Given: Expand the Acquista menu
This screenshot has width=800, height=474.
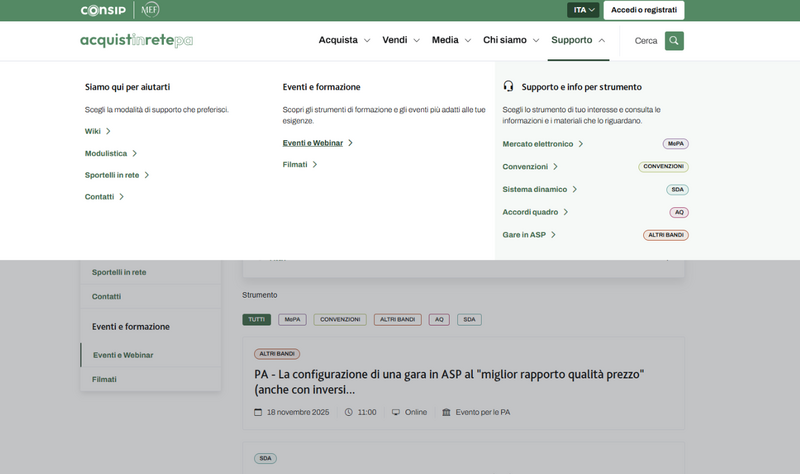Looking at the screenshot, I should [344, 41].
